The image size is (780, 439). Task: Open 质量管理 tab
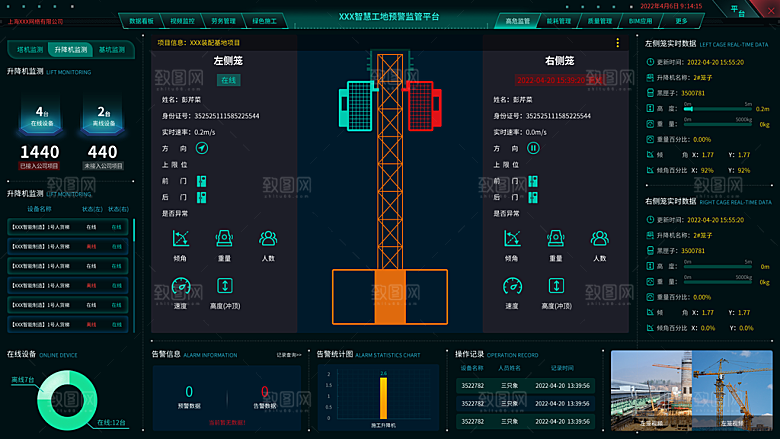599,21
